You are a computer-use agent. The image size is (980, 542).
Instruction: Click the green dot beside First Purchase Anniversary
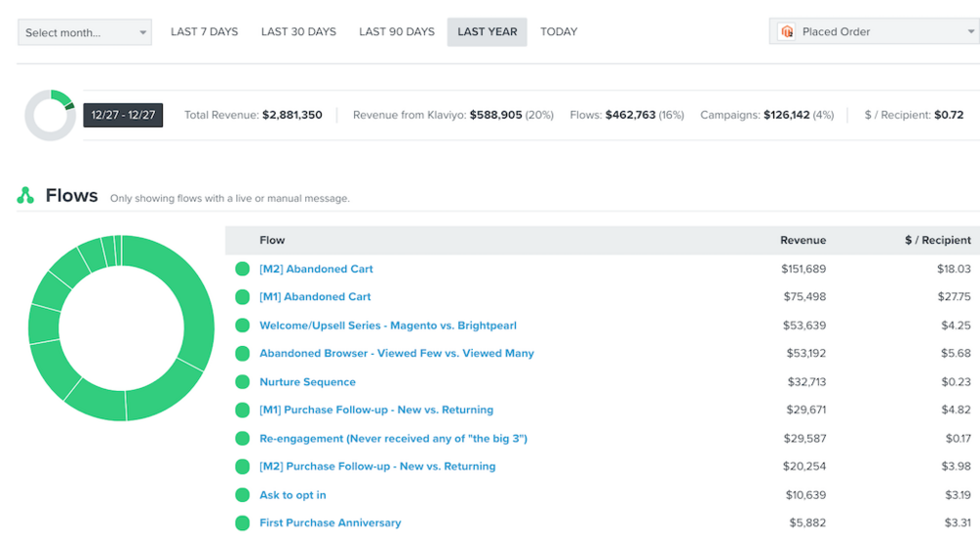pyautogui.click(x=242, y=523)
